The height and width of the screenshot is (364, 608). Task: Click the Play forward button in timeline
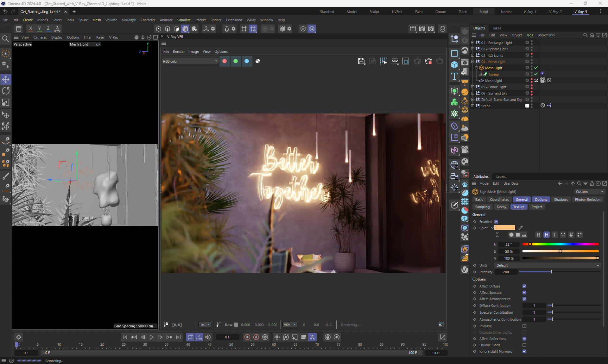[151, 337]
